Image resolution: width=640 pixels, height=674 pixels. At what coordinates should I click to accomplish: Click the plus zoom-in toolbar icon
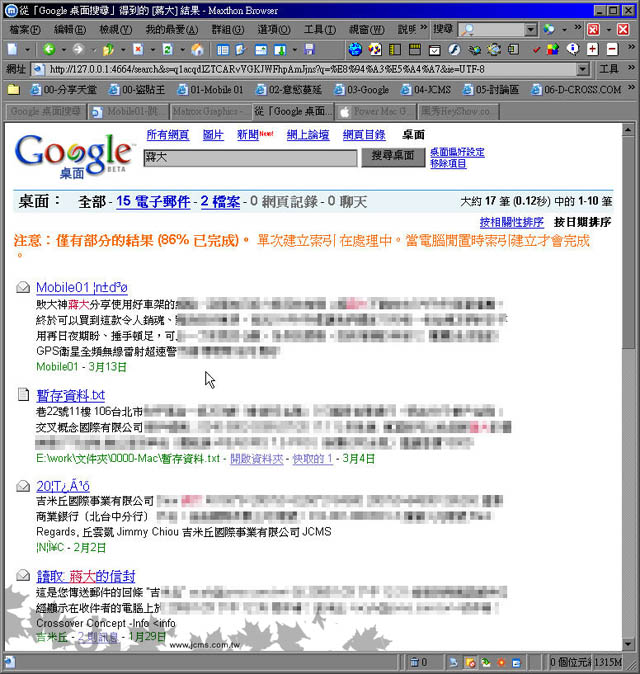point(592,50)
